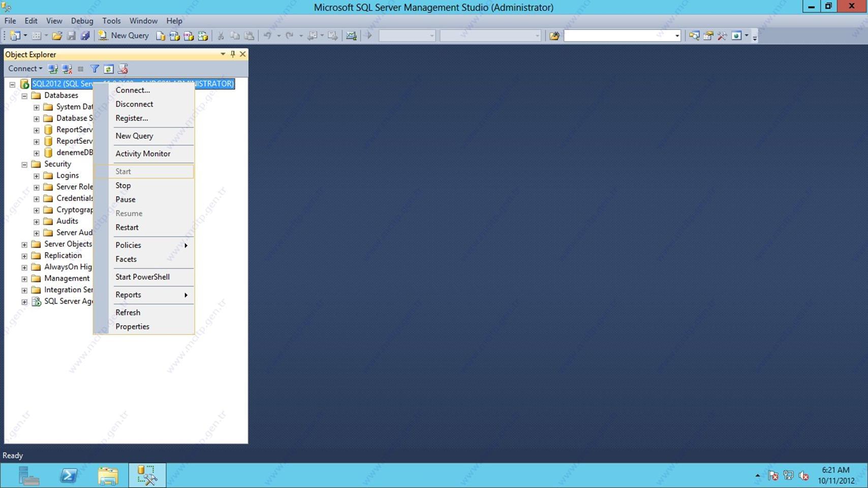This screenshot has width=868, height=488.
Task: Open the Find combo box dropdown
Action: [677, 36]
